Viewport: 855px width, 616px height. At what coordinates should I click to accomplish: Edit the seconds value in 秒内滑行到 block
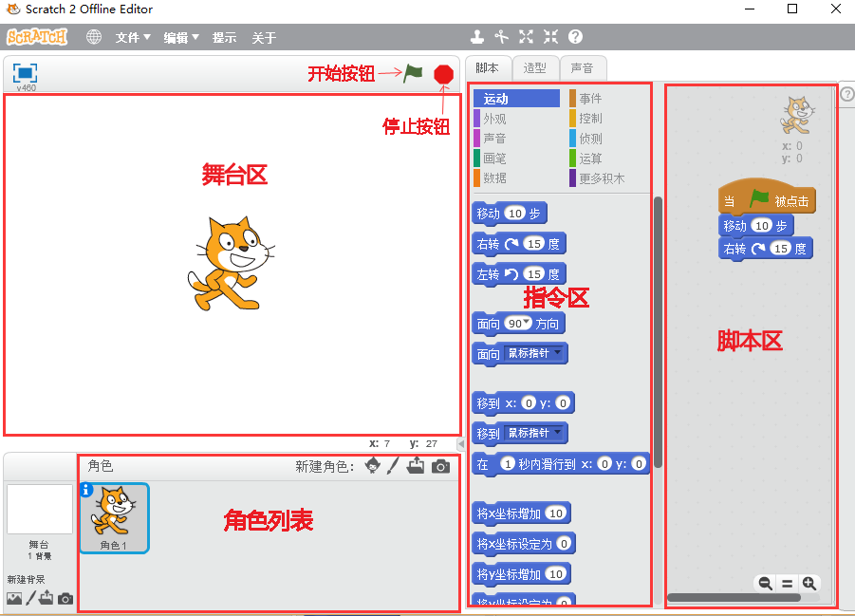508,464
